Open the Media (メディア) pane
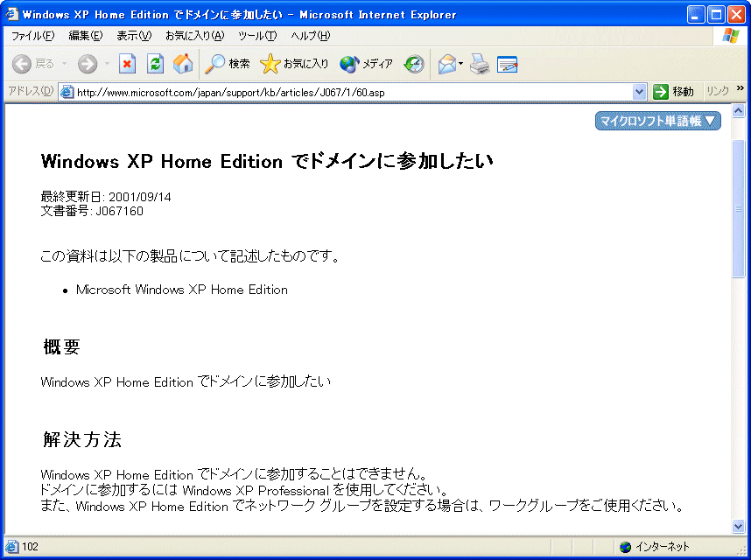751x560 pixels. click(367, 64)
